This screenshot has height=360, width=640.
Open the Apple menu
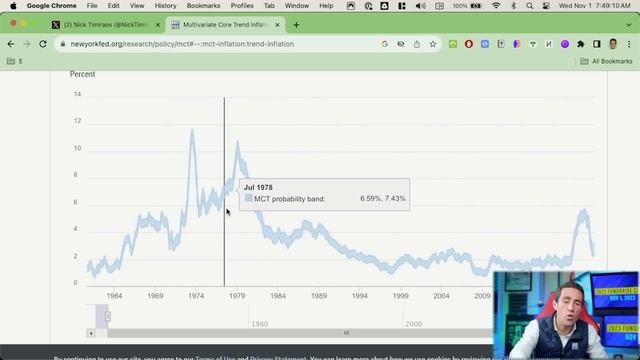pos(13,6)
